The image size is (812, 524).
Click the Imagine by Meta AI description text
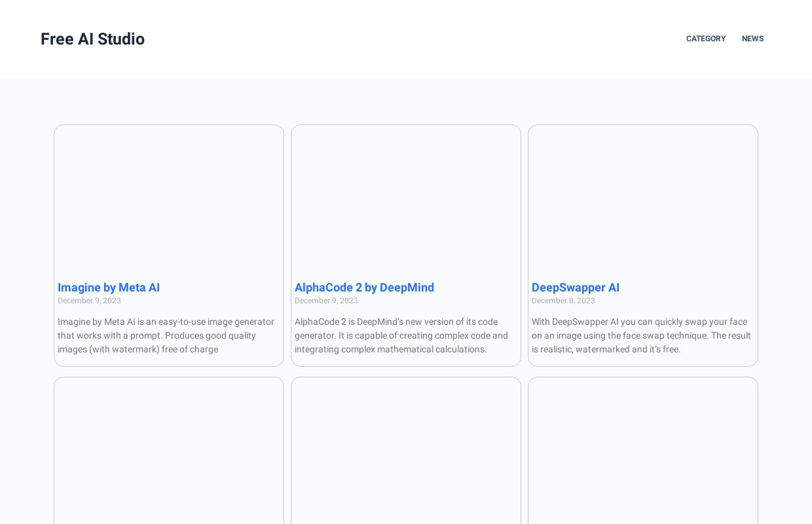166,335
